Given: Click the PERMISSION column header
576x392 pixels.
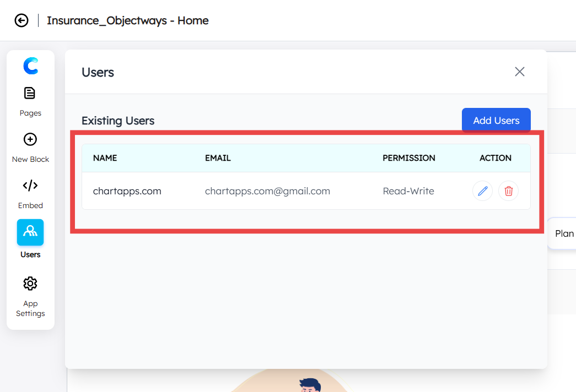Looking at the screenshot, I should pos(409,158).
